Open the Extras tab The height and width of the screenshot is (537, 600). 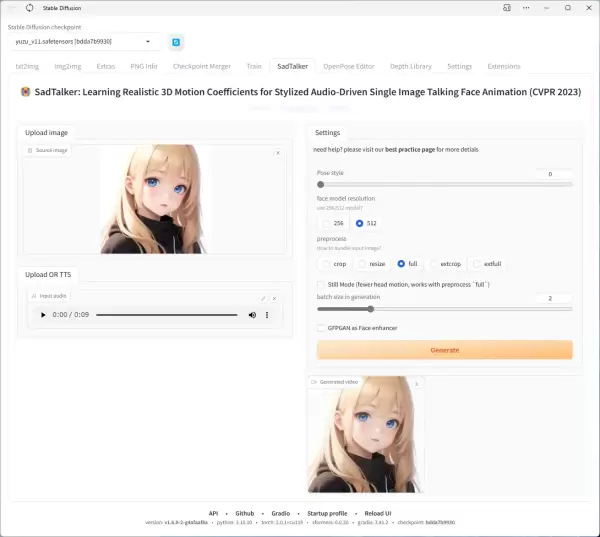coord(106,66)
